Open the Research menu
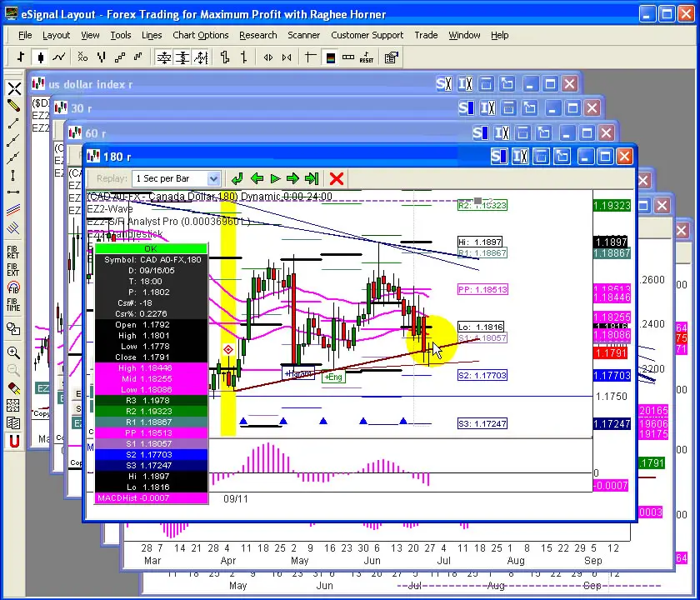The height and width of the screenshot is (600, 700). click(258, 35)
